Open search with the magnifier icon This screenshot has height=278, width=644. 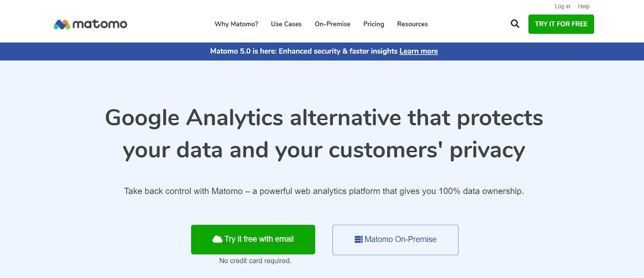[x=515, y=24]
